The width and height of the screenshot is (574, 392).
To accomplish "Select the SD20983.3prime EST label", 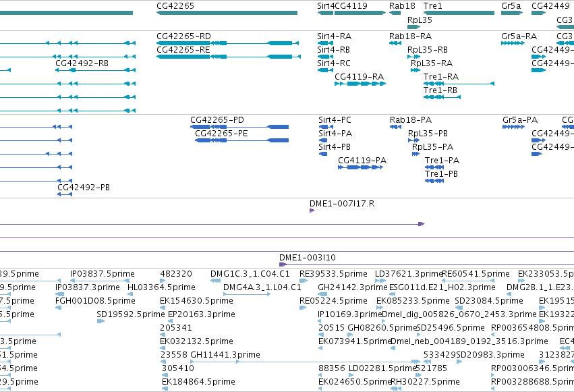I will click(490, 355).
